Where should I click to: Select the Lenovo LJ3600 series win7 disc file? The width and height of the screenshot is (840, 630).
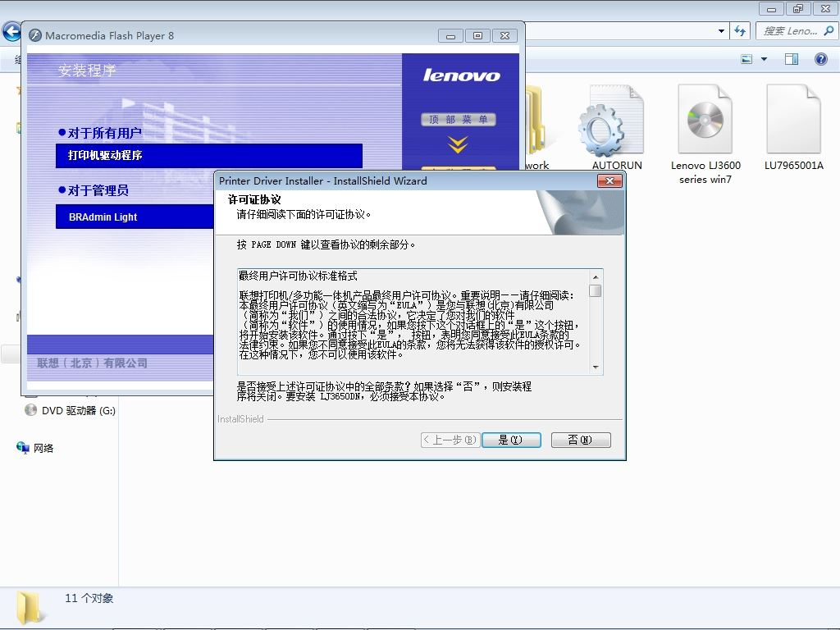click(x=705, y=135)
